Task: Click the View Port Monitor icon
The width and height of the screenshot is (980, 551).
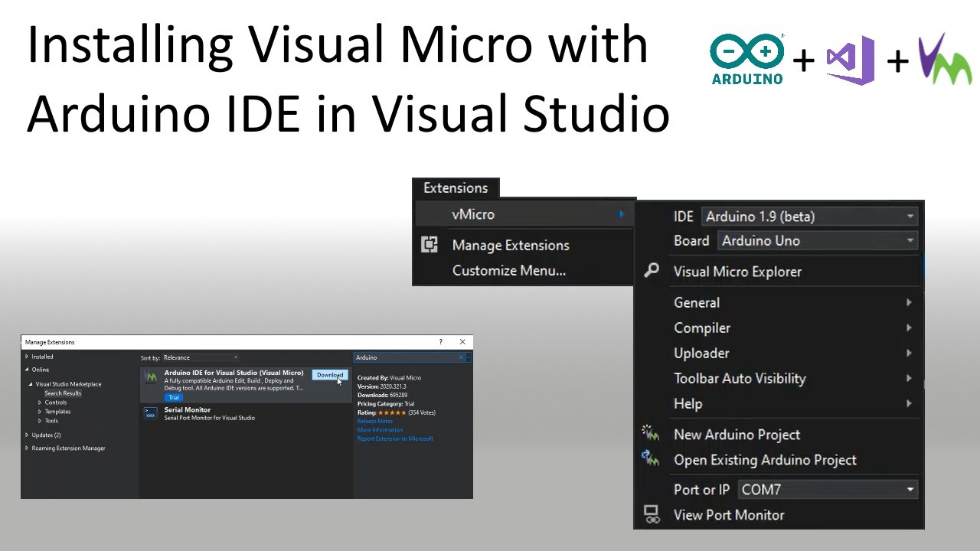Action: pyautogui.click(x=652, y=514)
